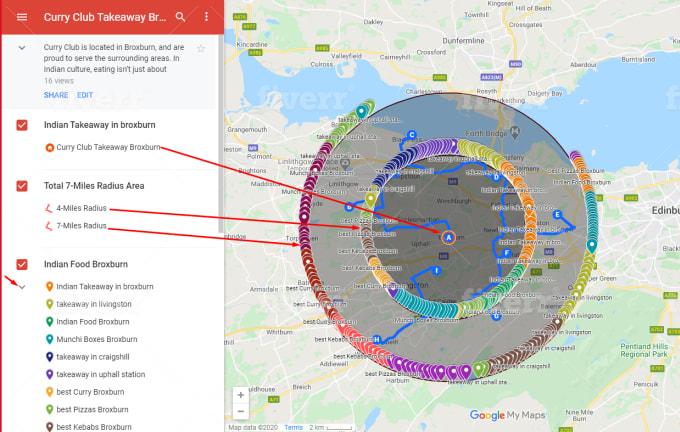
Task: Click map marker A at the center
Action: [448, 237]
